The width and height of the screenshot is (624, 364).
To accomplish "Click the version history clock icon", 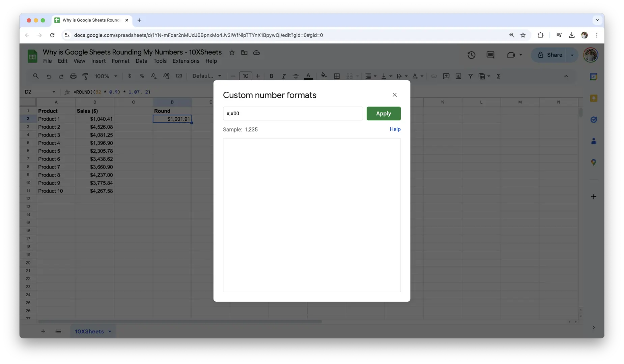I will click(x=471, y=55).
